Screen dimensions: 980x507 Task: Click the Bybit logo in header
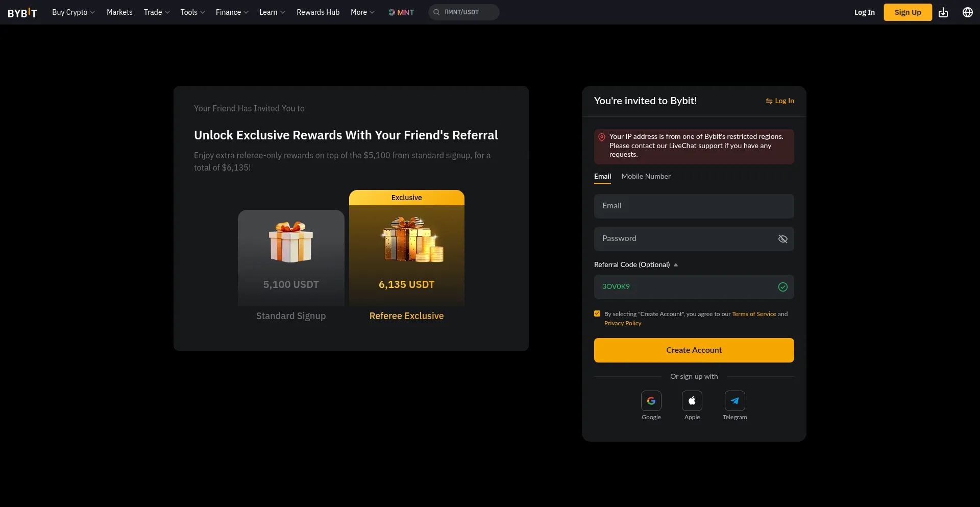pyautogui.click(x=22, y=12)
